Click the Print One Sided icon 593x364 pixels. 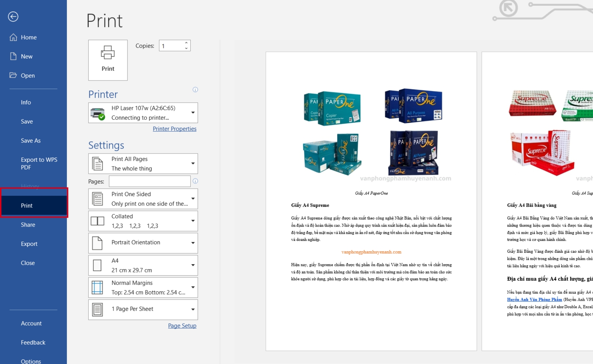click(x=98, y=199)
